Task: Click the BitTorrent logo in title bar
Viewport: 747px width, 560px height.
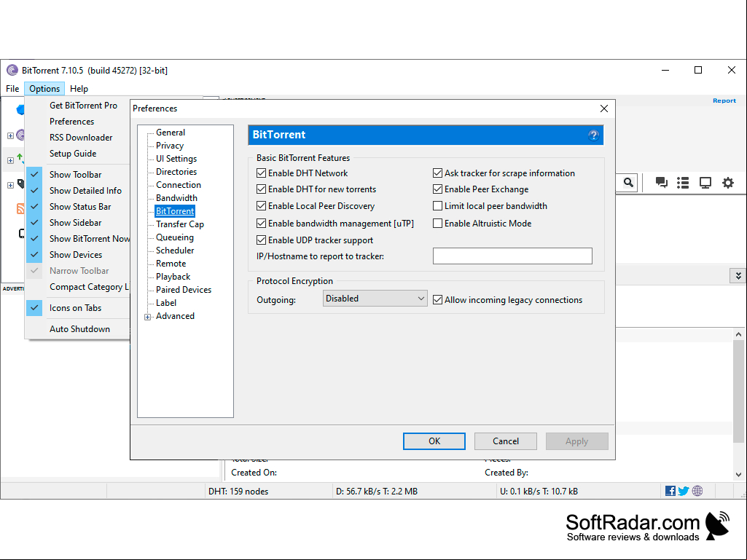Action: (x=12, y=71)
